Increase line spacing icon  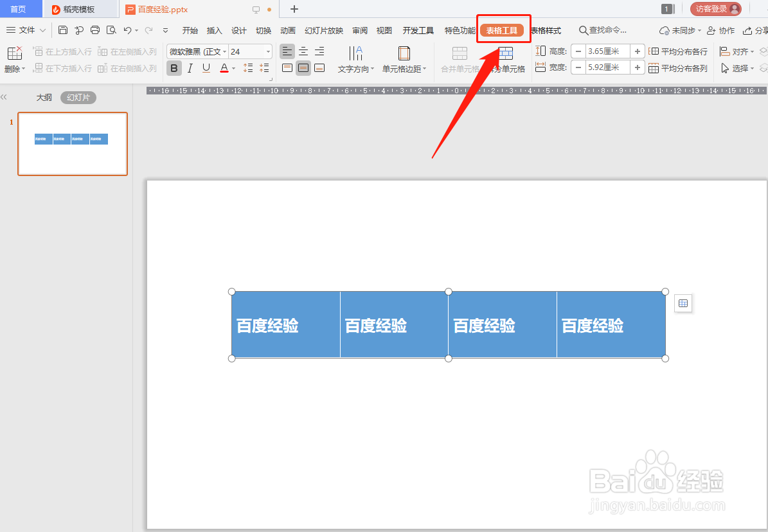[x=248, y=67]
